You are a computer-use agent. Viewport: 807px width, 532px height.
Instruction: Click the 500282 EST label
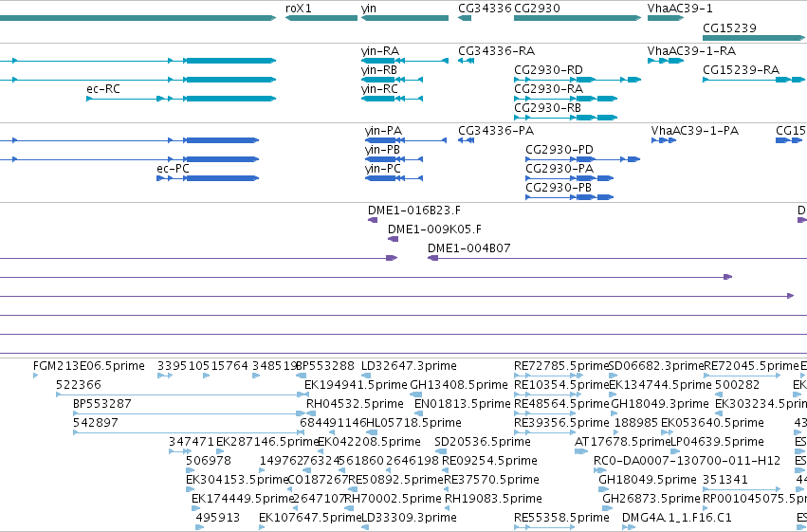pos(737,385)
